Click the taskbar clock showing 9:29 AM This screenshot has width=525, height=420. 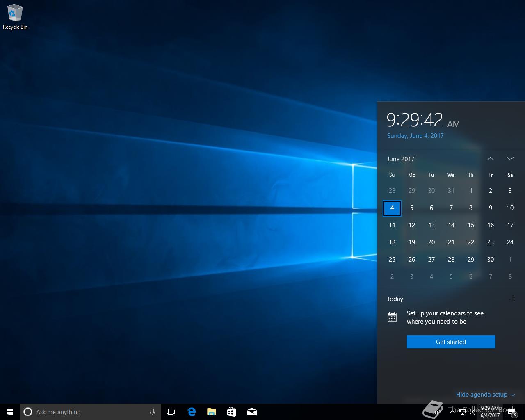[x=490, y=412]
